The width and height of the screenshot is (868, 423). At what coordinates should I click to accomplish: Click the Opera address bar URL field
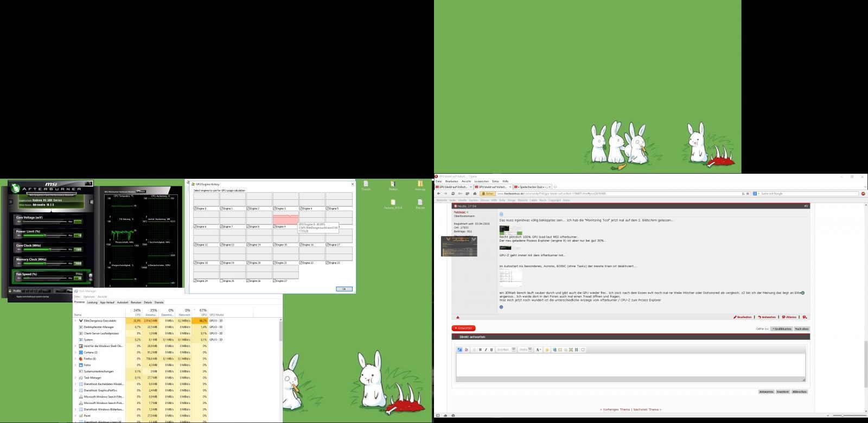click(618, 193)
